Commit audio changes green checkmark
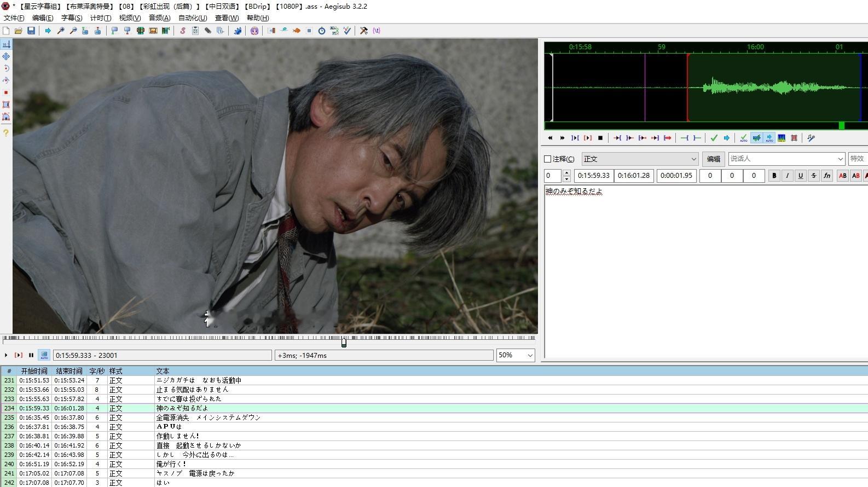Screen dimensions: 868x487 point(714,138)
